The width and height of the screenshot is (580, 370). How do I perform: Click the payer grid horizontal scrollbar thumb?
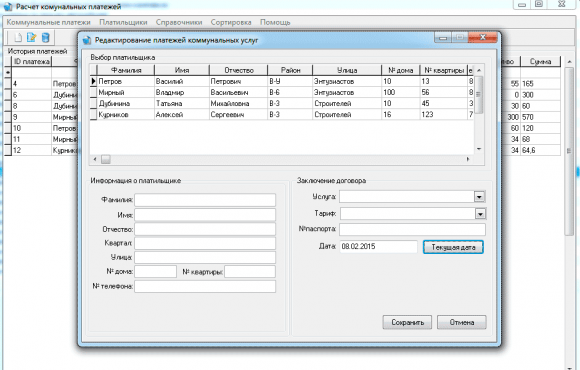pos(106,159)
